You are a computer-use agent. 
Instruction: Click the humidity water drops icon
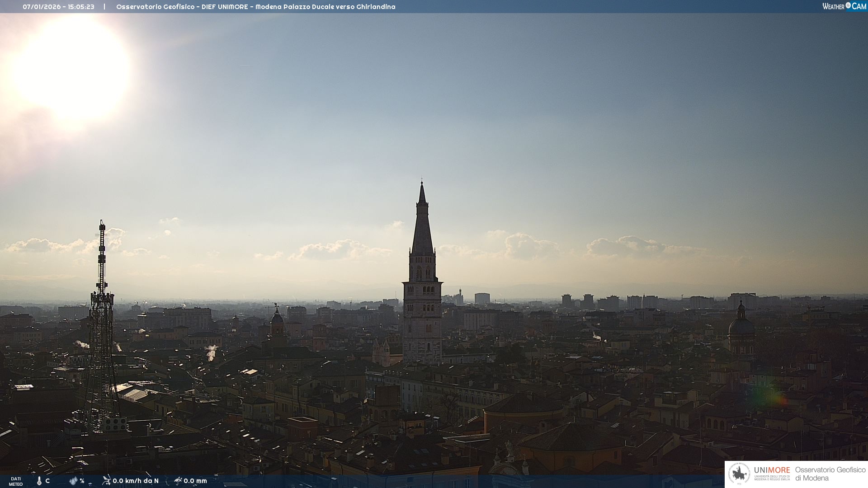(x=73, y=481)
